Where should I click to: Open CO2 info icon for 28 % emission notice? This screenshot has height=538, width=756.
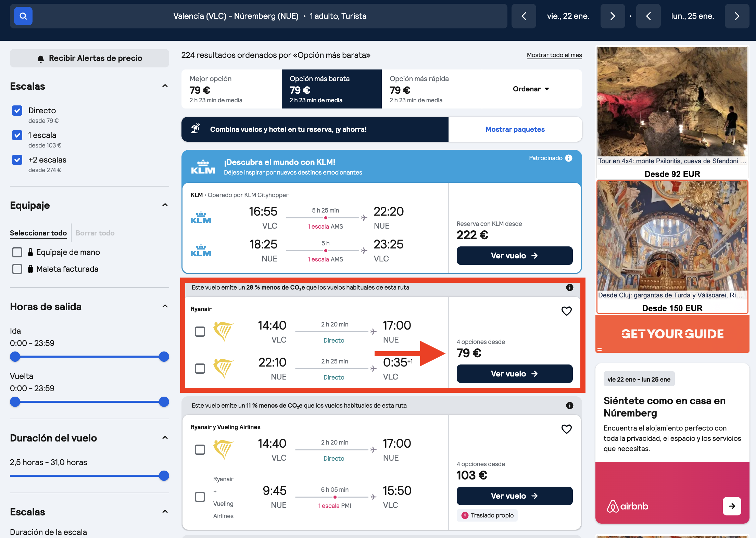click(x=570, y=287)
